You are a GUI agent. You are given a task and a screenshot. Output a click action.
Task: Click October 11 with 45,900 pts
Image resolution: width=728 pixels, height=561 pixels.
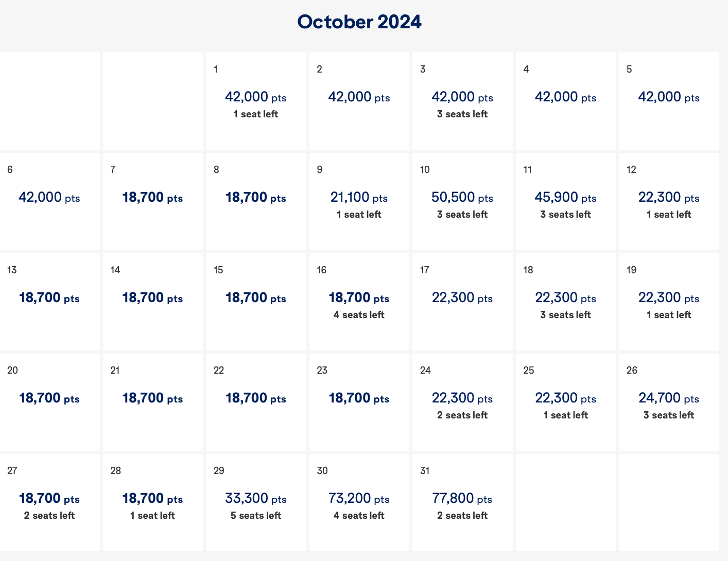pos(565,201)
